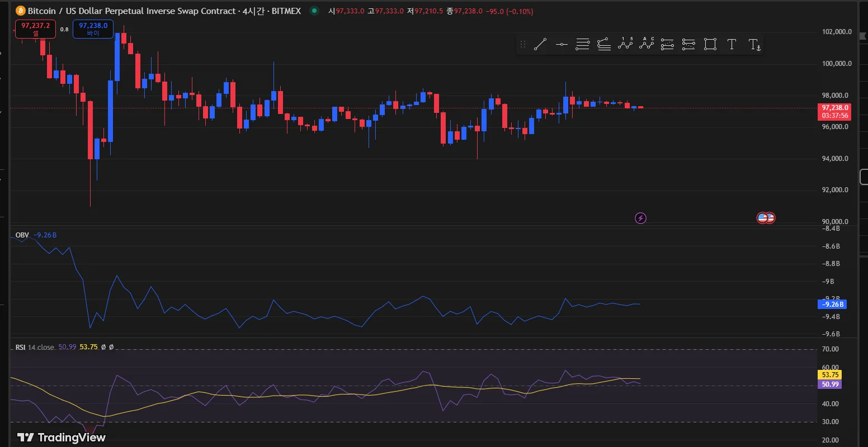The width and height of the screenshot is (868, 447).
Task: Choose the Short Position tool
Action: (x=688, y=45)
